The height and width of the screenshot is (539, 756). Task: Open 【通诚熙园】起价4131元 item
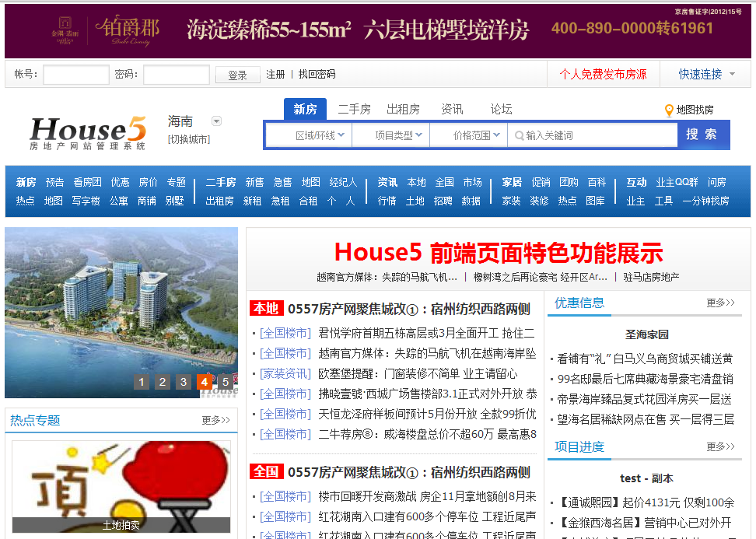coord(646,503)
